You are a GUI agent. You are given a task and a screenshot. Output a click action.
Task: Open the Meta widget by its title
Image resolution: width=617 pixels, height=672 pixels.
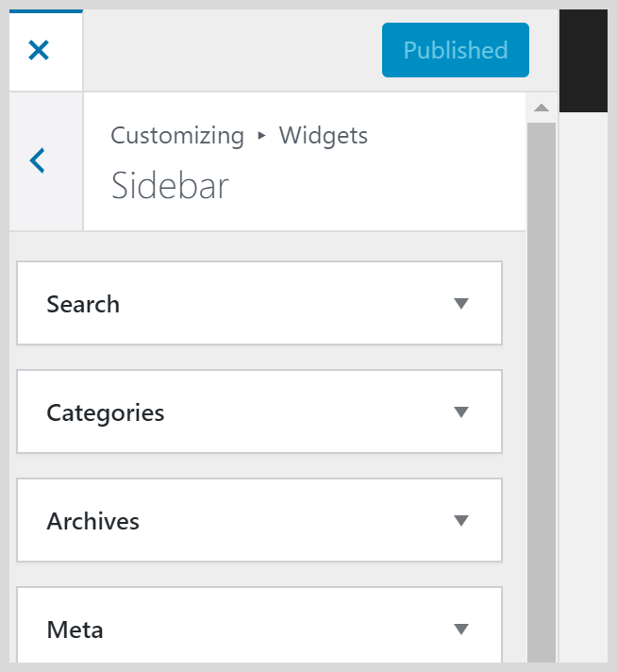click(x=75, y=630)
